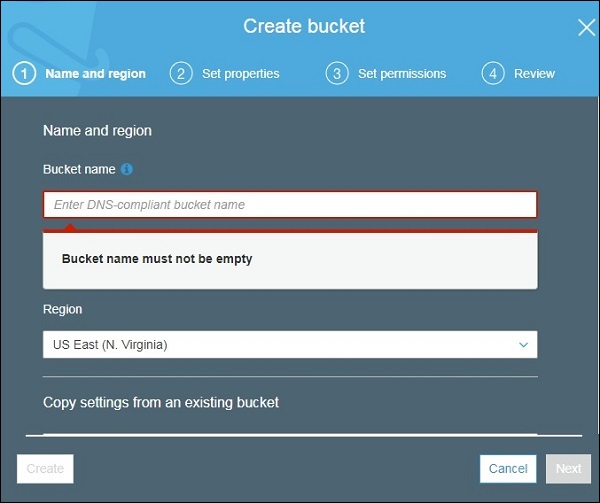Click the step 1 circle number icon
Image resolution: width=600 pixels, height=503 pixels.
(24, 73)
